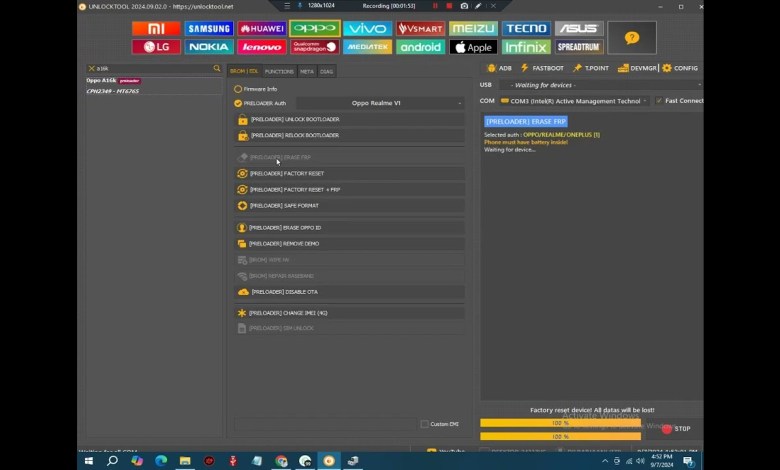Open the Oppo Realme V1 auth dropdown
The image size is (780, 470).
click(381, 103)
